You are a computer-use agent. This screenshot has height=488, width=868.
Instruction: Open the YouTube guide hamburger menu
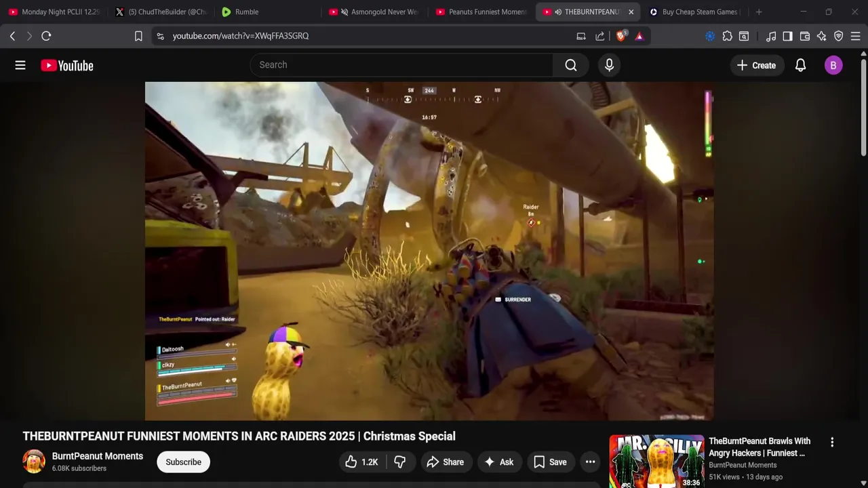pos(20,65)
